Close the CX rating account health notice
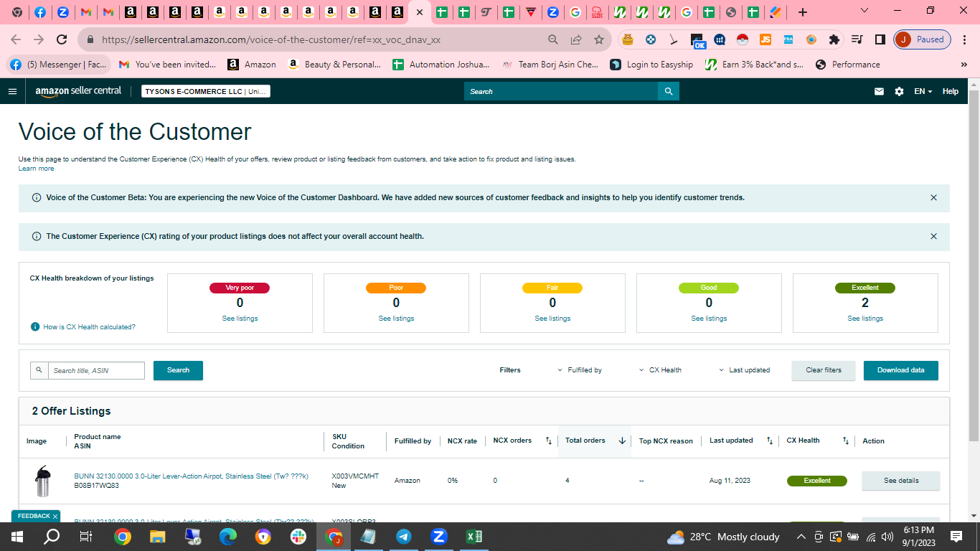This screenshot has height=551, width=980. click(933, 236)
